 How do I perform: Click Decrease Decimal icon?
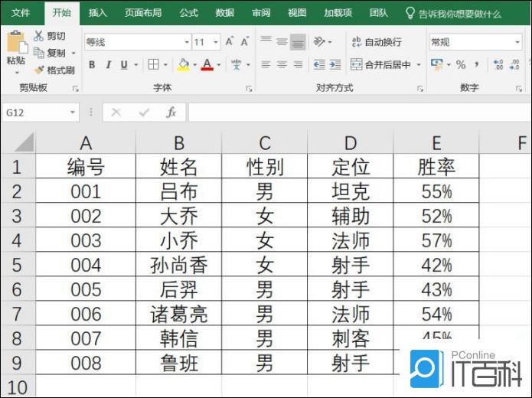tap(514, 64)
